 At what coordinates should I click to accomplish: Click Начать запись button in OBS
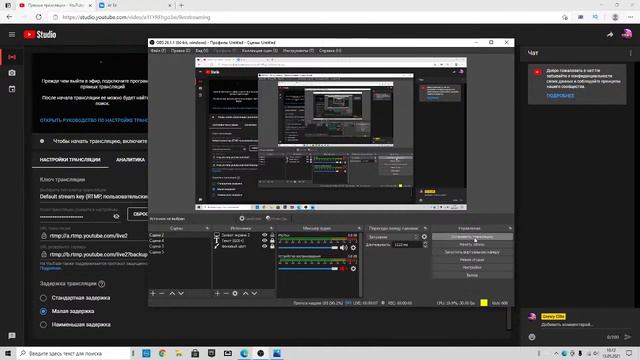point(472,244)
